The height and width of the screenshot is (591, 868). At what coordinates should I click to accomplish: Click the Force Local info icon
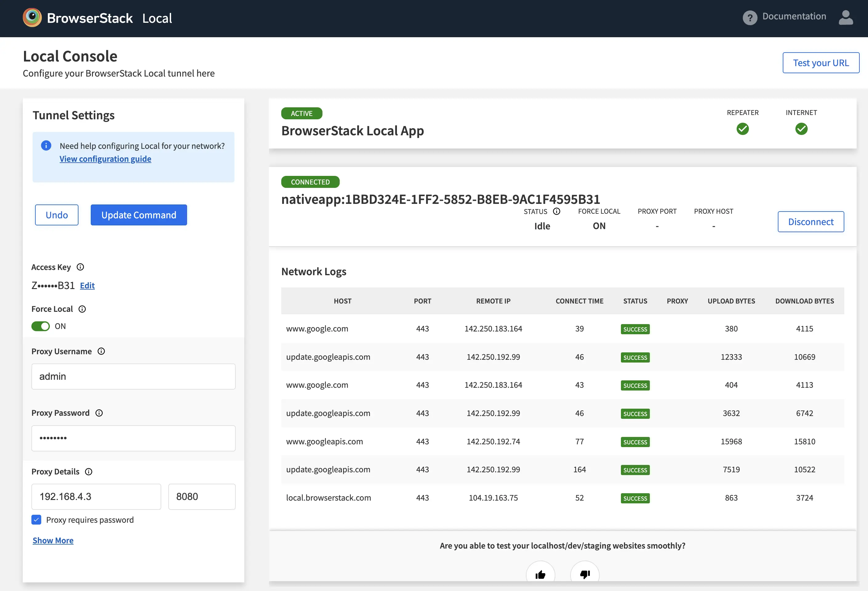(82, 309)
